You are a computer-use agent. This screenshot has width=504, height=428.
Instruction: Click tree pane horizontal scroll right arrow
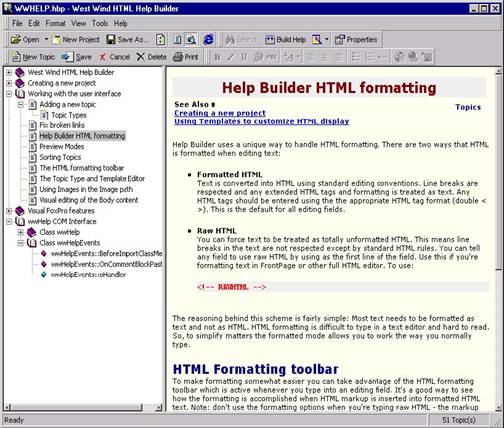(x=159, y=407)
